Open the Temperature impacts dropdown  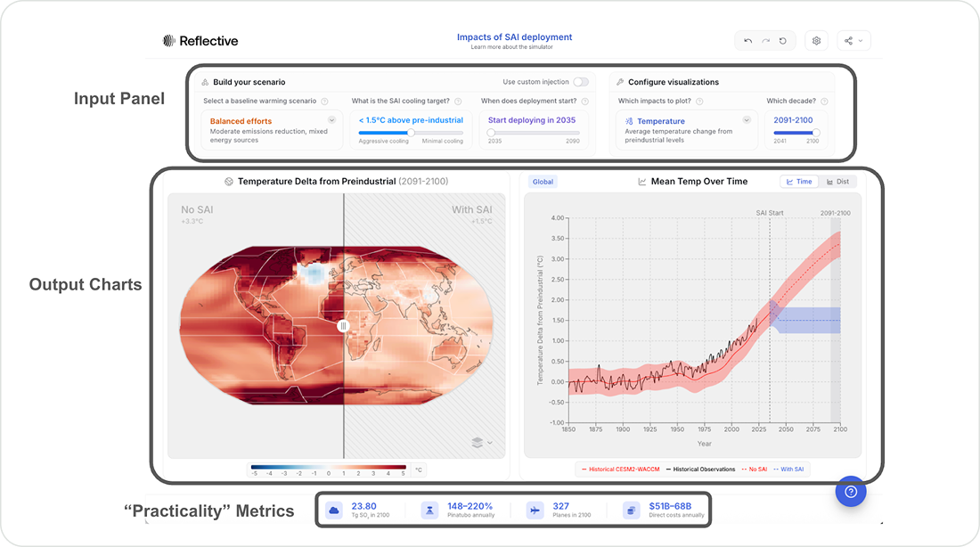747,119
